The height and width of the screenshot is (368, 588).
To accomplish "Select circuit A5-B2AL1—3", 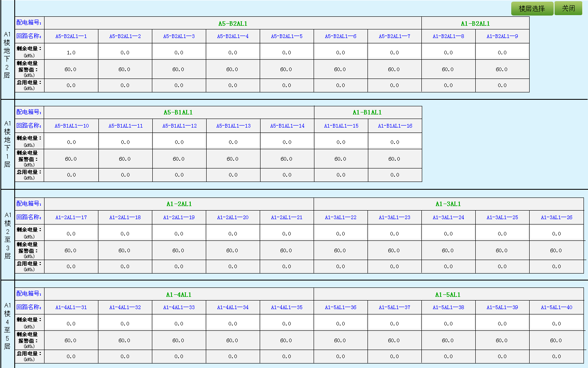I will pyautogui.click(x=179, y=36).
